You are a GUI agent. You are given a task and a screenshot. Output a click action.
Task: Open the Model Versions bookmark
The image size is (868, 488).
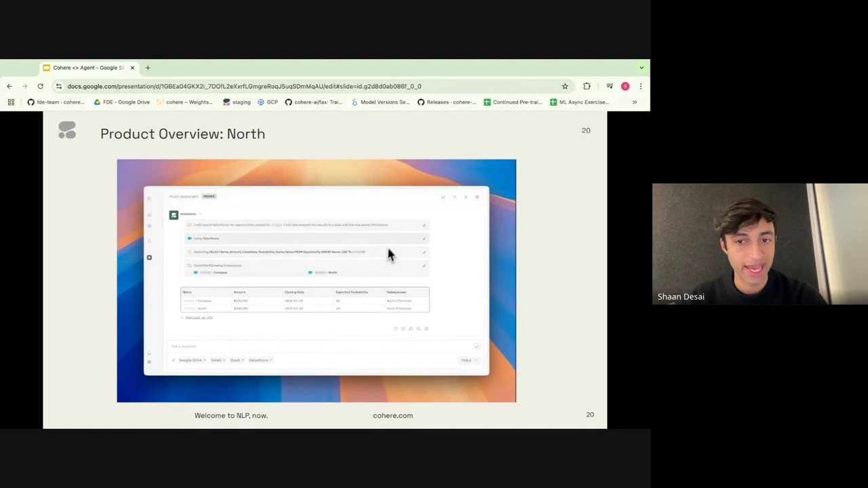coord(380,102)
